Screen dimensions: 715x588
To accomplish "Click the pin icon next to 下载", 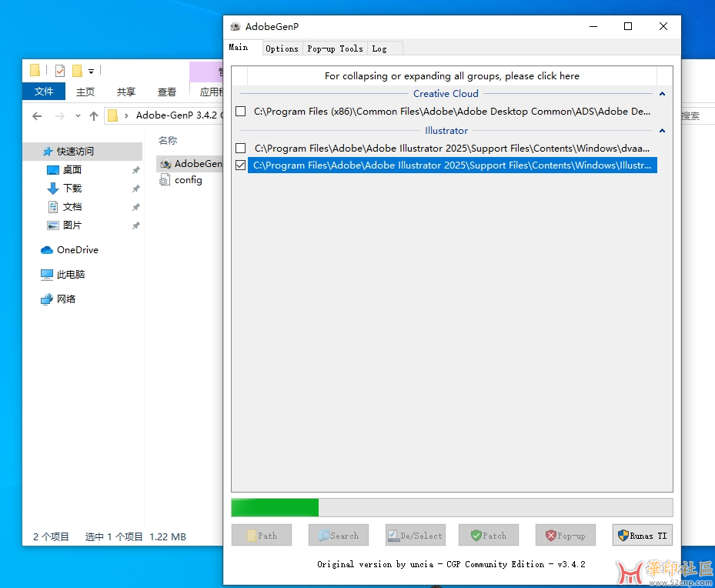I will [135, 189].
